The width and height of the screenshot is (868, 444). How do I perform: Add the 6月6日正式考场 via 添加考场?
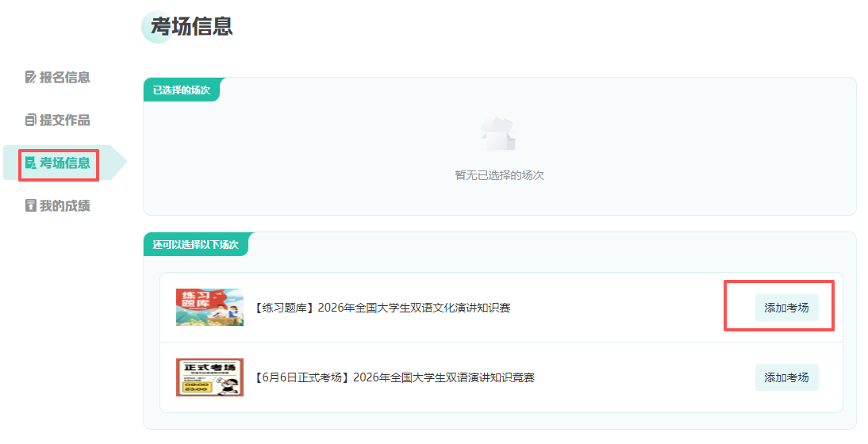786,377
